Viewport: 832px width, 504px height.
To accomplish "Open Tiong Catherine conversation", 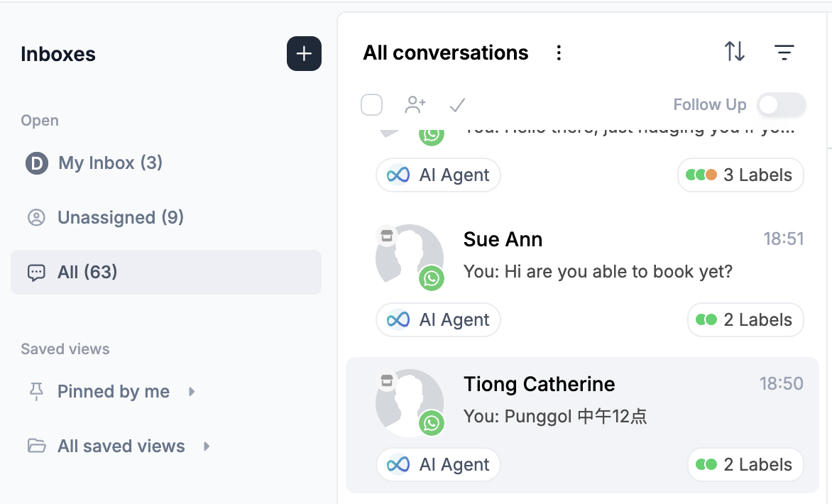I will pos(582,425).
